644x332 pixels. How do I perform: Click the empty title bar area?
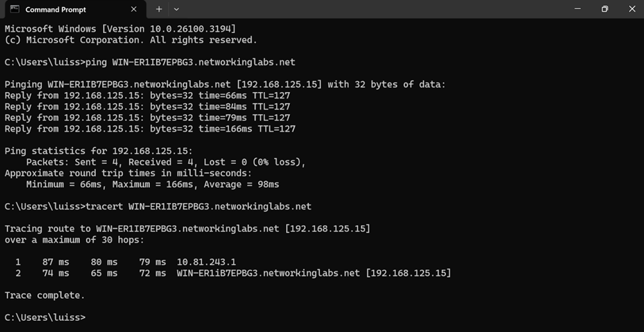pyautogui.click(x=370, y=9)
